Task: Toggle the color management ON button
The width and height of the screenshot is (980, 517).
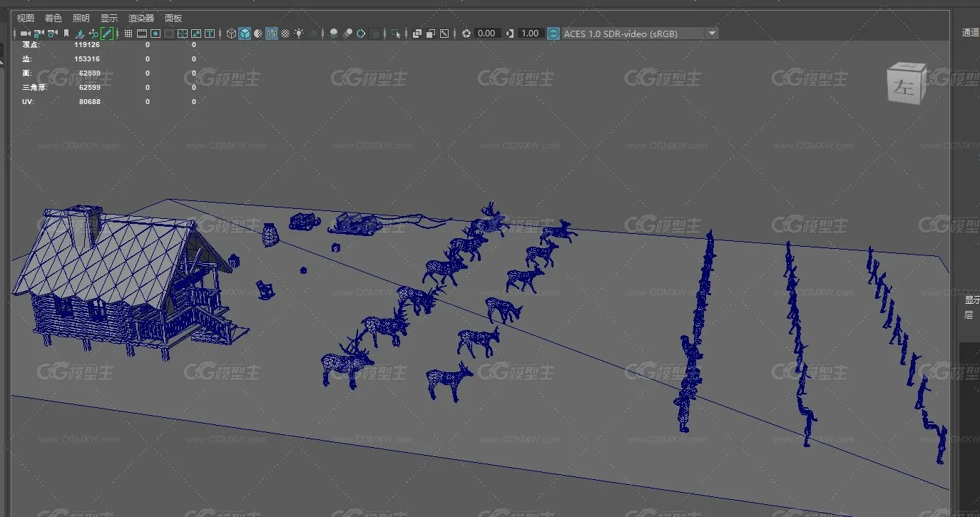Action: click(553, 34)
